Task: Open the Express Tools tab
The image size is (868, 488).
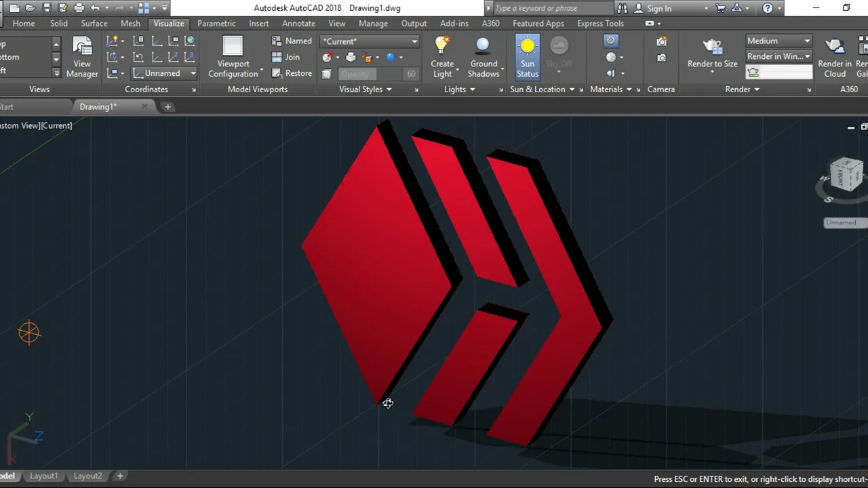Action: pos(600,23)
